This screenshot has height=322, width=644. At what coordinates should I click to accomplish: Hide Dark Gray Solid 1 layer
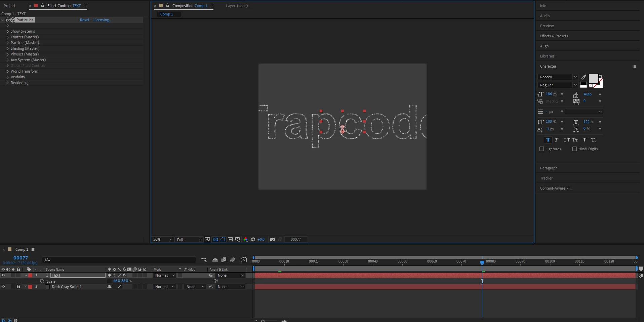(x=3, y=287)
